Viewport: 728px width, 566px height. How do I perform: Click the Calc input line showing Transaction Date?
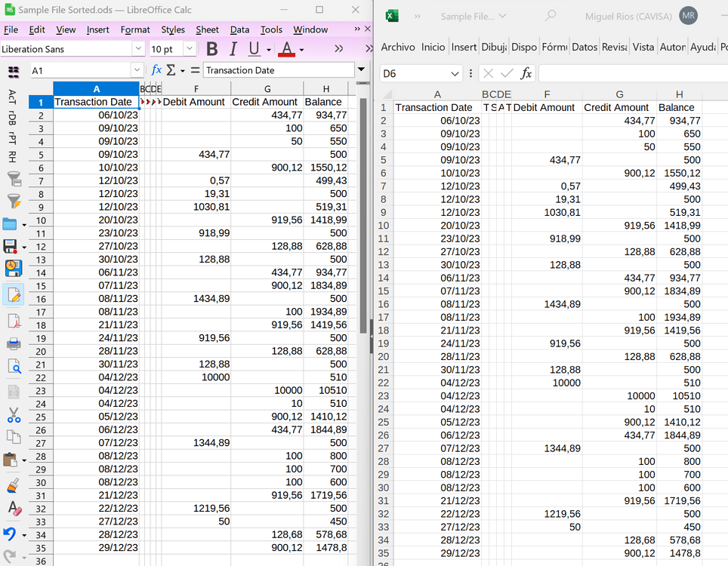coord(279,70)
